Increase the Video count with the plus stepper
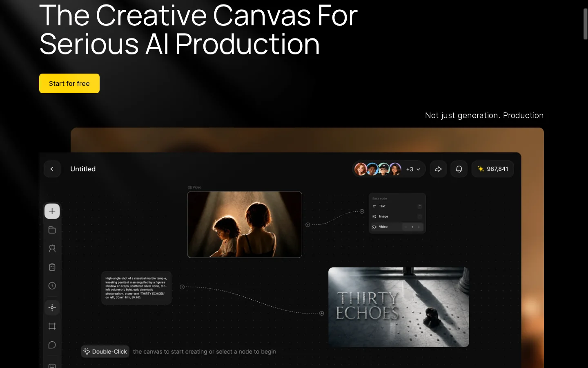The image size is (588, 368). click(x=419, y=227)
